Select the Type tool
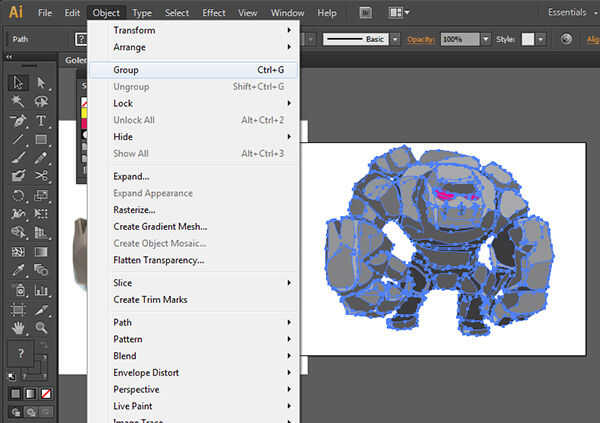 pyautogui.click(x=41, y=120)
